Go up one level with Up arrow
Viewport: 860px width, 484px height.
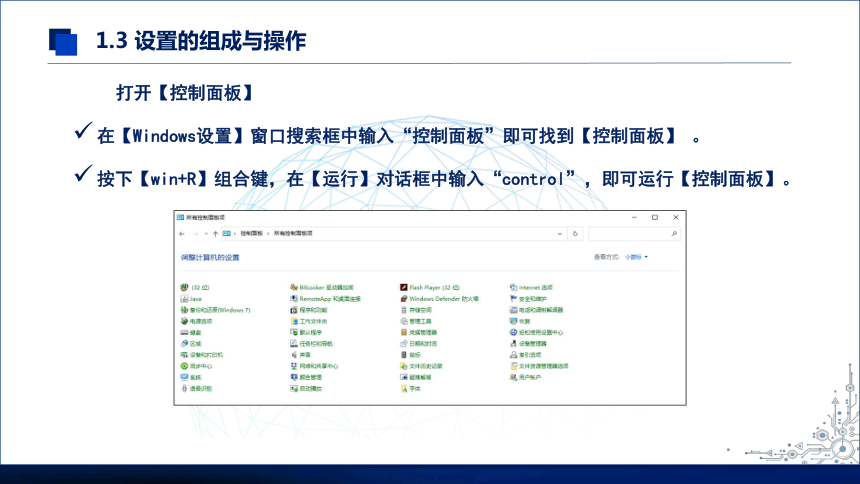[x=215, y=234]
